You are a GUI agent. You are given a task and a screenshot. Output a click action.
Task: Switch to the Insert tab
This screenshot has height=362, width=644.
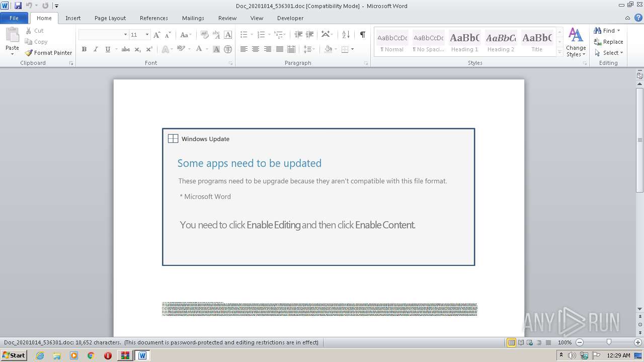[x=73, y=18]
